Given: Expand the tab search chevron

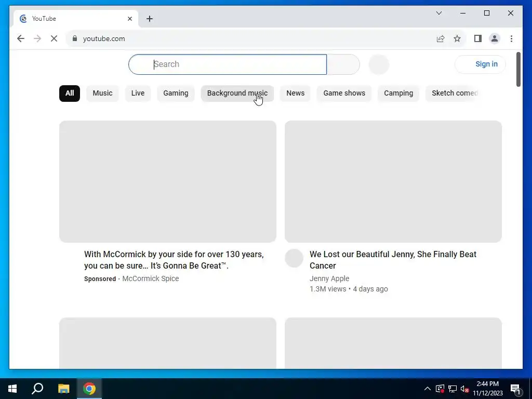Looking at the screenshot, I should click(438, 13).
